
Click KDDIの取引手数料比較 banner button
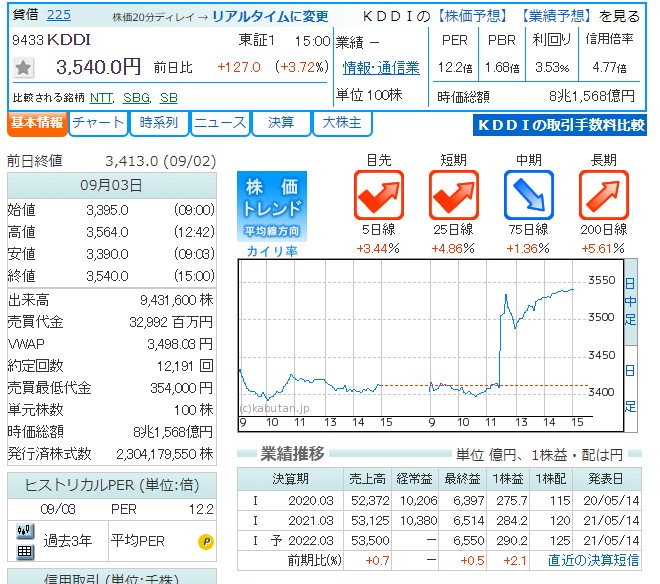pos(559,125)
